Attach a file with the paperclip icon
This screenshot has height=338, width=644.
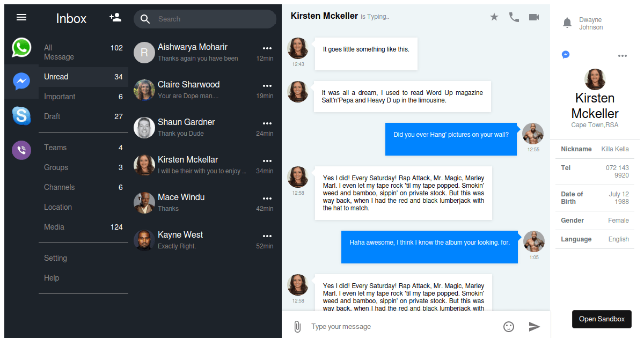coord(297,326)
